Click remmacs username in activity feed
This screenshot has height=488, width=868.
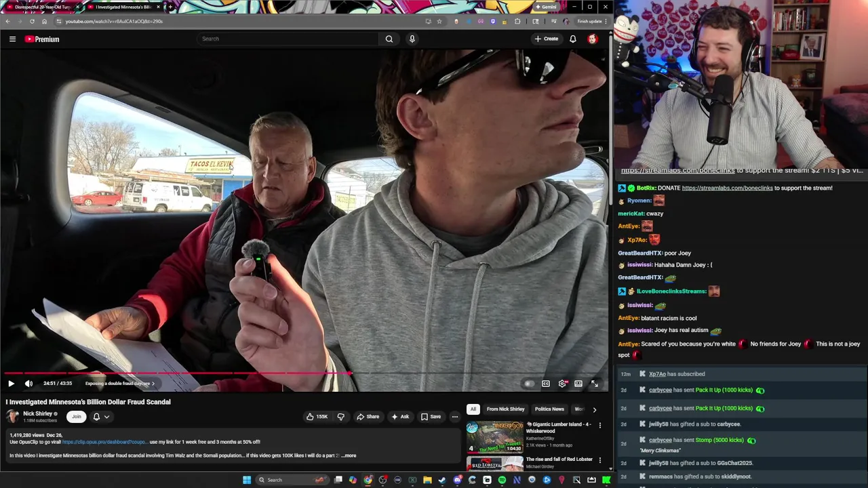[x=660, y=476]
